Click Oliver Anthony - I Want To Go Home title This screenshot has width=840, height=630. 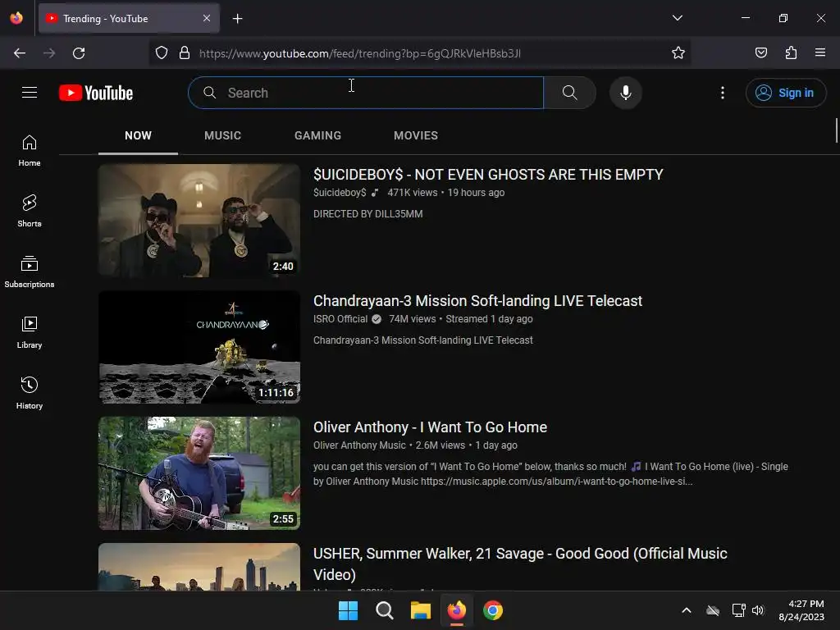click(430, 427)
